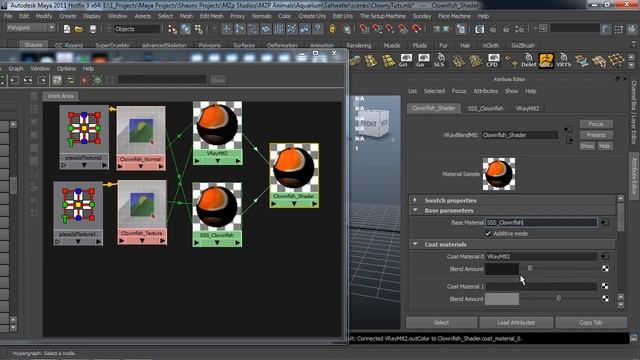Viewport: 640px width, 360px height.
Task: Click the VRYS shelf script icon
Action: (x=564, y=61)
